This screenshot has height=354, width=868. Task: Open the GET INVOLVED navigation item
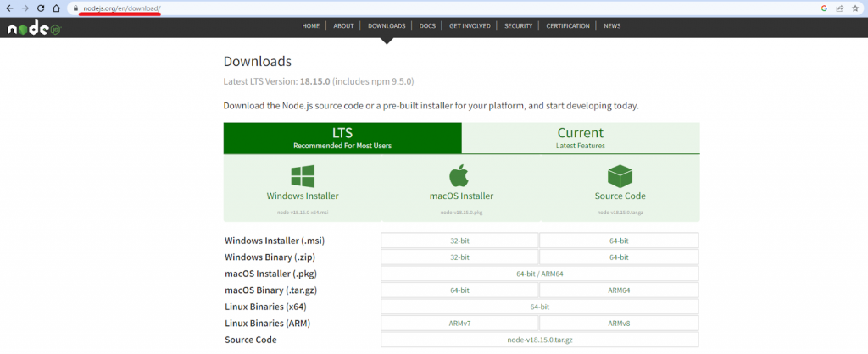[x=470, y=26]
